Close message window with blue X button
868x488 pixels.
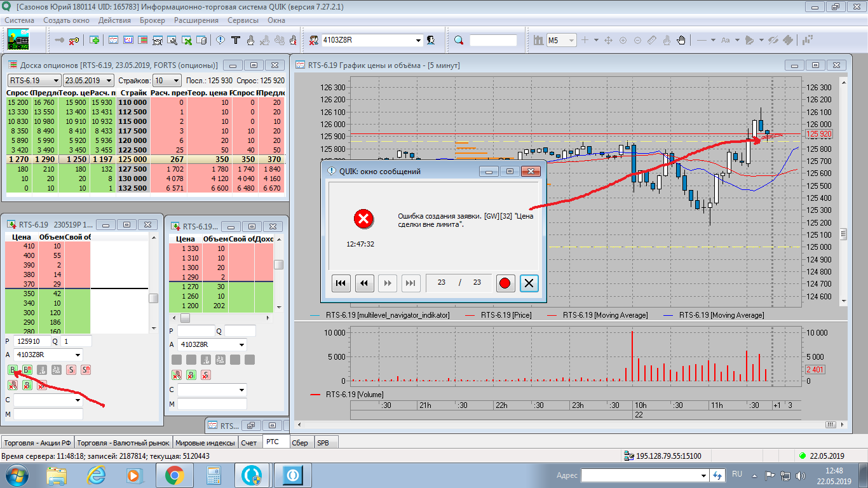pos(529,283)
